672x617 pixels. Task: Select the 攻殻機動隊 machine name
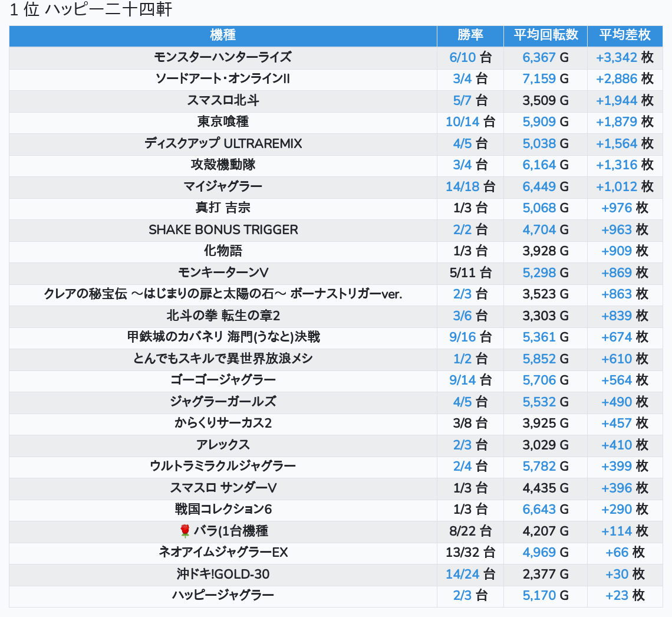(223, 165)
